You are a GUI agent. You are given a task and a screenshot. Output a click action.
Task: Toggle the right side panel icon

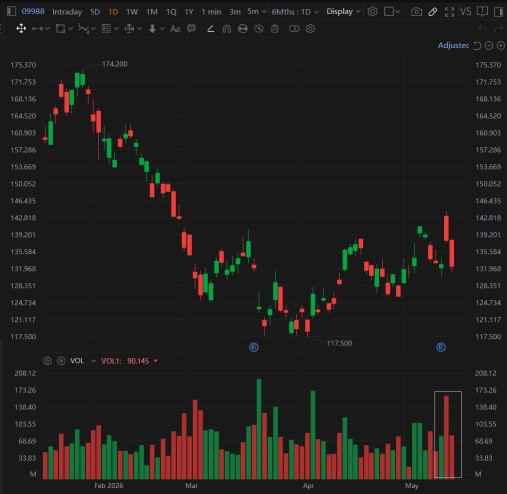[x=499, y=12]
